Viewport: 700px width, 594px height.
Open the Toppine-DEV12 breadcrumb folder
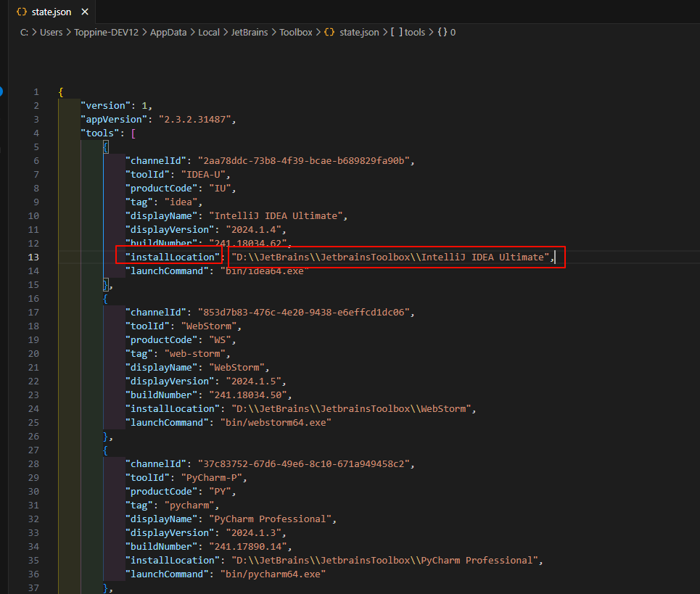point(106,33)
